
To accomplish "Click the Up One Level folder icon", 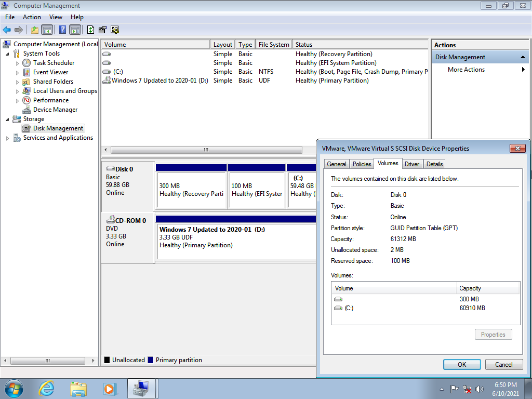I will pyautogui.click(x=34, y=30).
